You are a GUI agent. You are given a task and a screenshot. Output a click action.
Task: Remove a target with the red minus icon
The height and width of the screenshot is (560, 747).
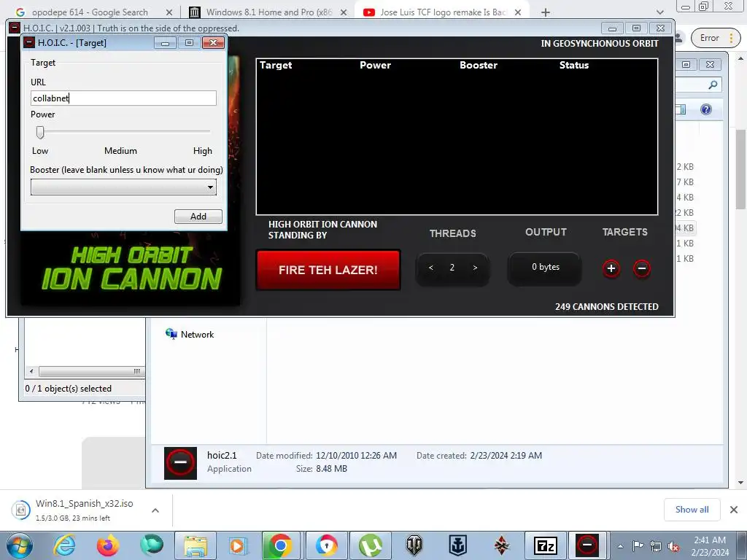[641, 268]
